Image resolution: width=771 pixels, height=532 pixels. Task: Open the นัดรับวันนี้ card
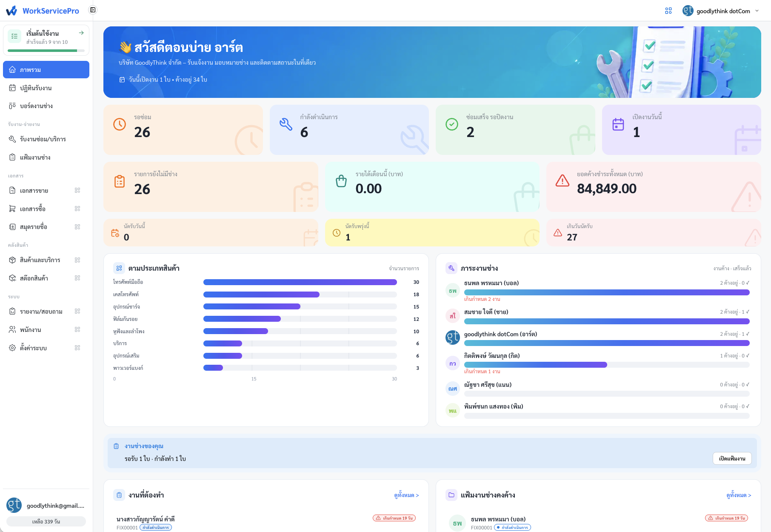pyautogui.click(x=211, y=232)
